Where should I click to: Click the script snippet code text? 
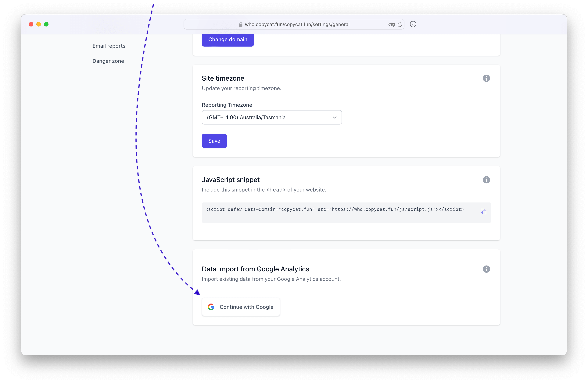coord(335,209)
